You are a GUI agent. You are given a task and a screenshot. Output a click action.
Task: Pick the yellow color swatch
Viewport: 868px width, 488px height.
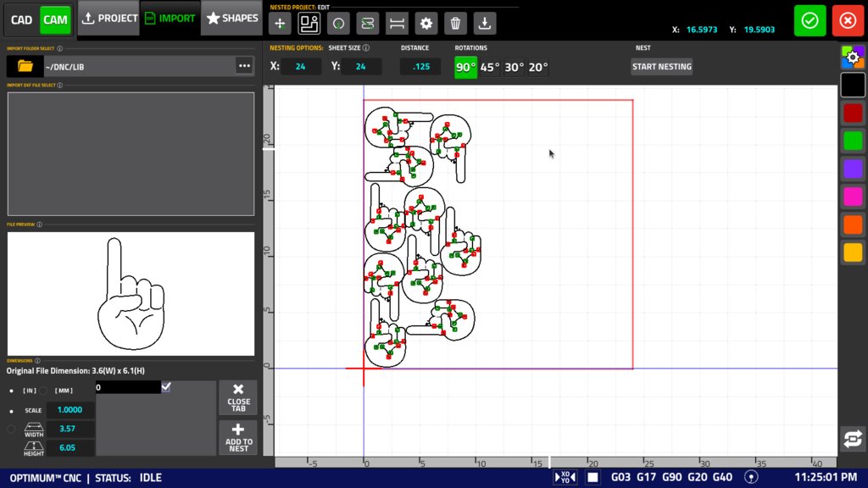pos(853,252)
